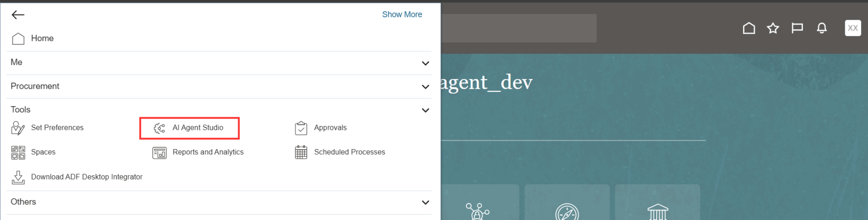Click the home icon in top header
This screenshot has width=868, height=220.
[749, 28]
